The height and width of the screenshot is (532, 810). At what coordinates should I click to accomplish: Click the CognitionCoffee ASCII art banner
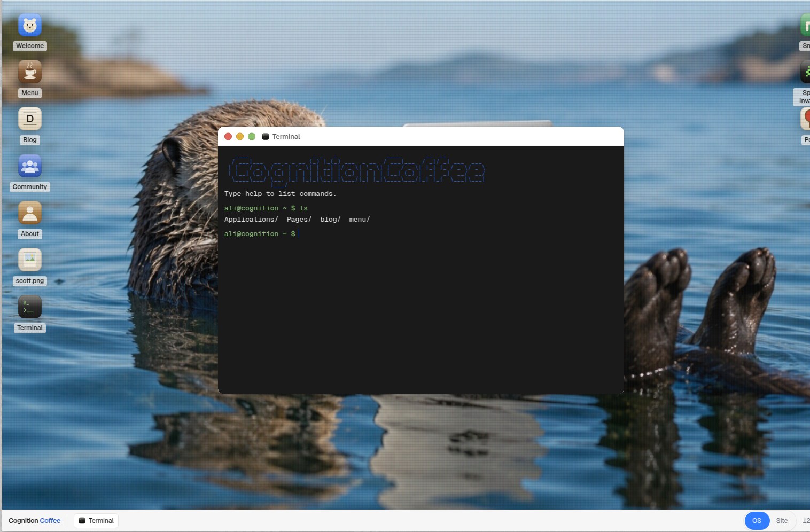click(356, 171)
